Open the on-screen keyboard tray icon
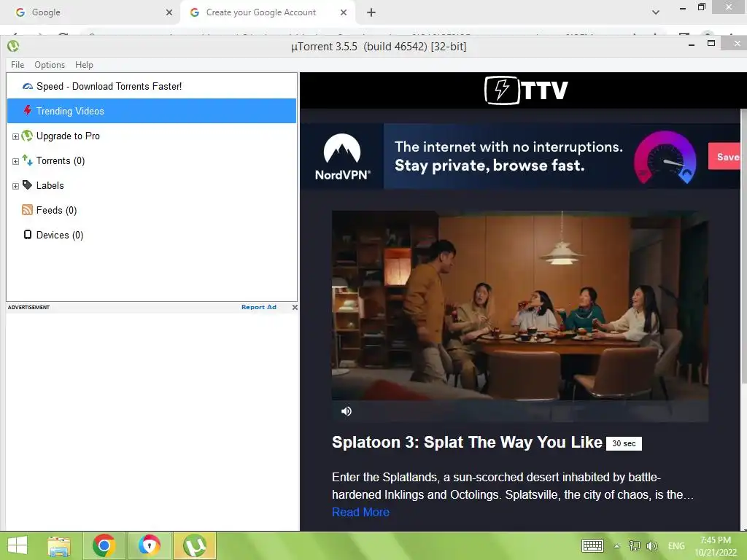747x560 pixels. [x=592, y=545]
